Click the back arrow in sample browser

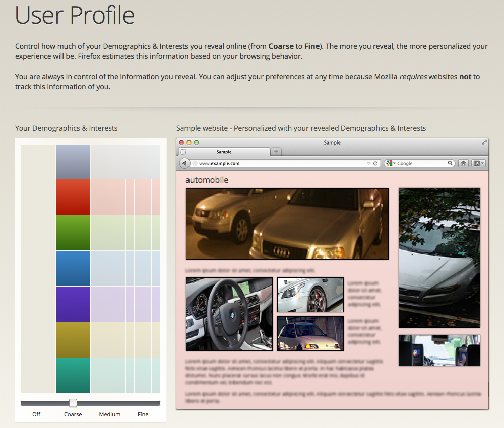point(185,163)
